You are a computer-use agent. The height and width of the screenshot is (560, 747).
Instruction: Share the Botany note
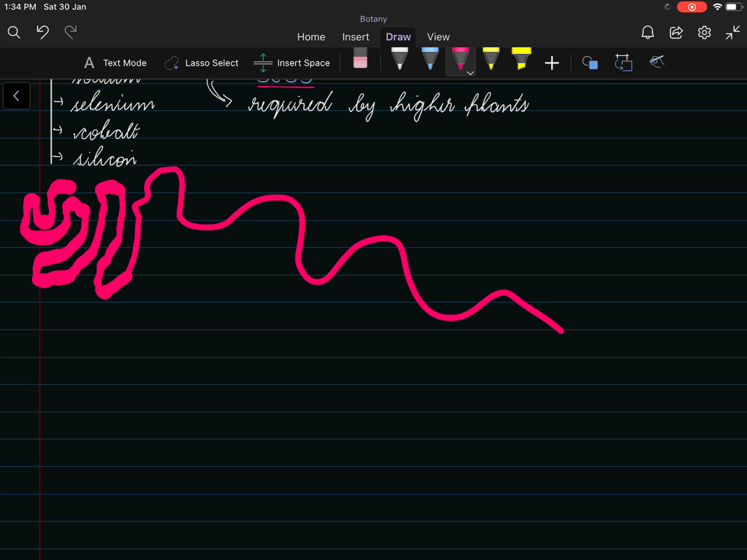(676, 32)
